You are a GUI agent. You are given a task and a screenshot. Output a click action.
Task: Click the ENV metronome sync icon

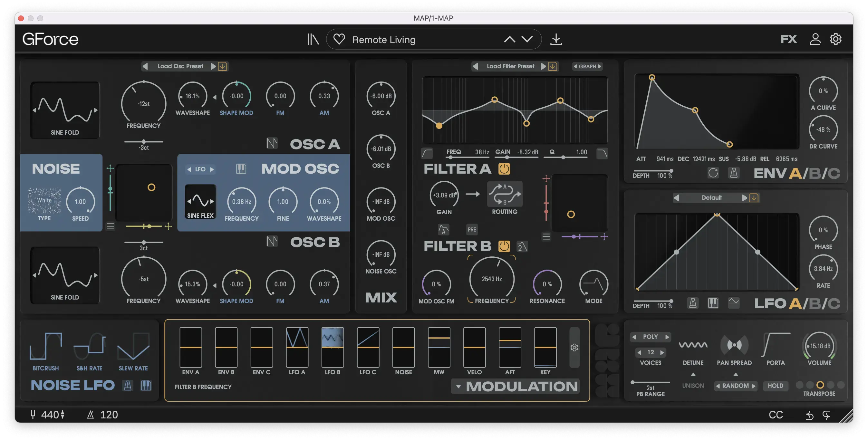[x=734, y=173]
